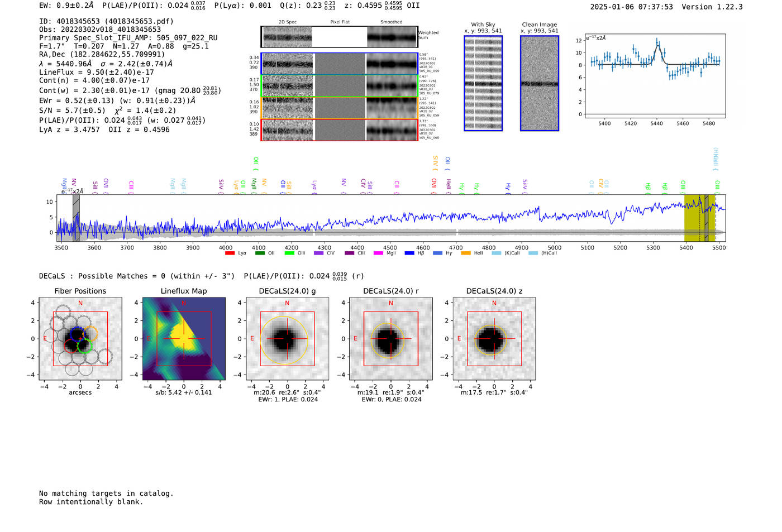
Task: Select the orange-bordered fiber 2D spectrum row
Action: (x=339, y=107)
